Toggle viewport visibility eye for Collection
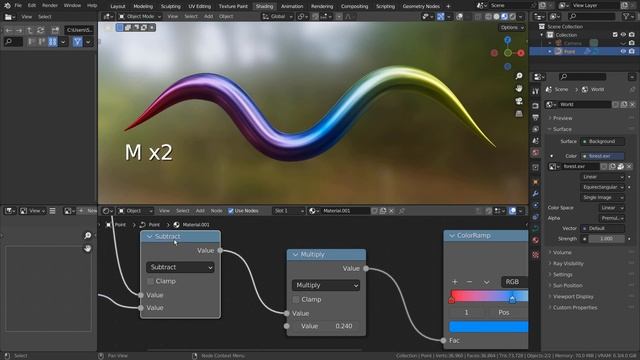The height and width of the screenshot is (360, 640). [x=623, y=35]
